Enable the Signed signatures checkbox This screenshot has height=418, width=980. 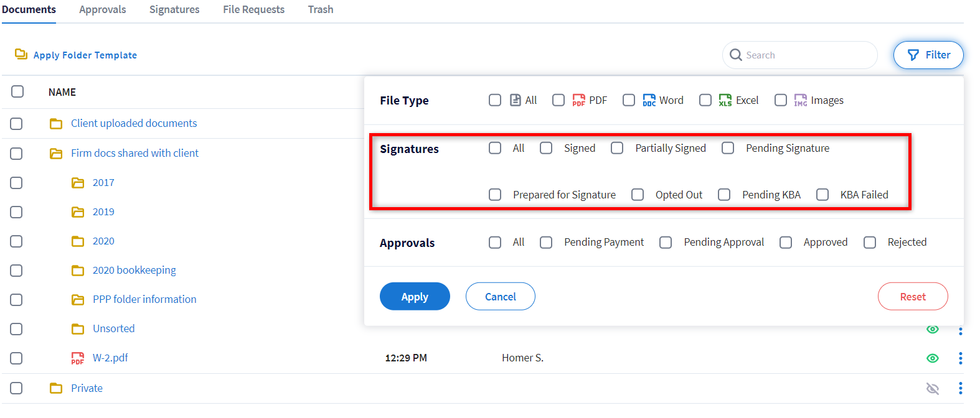546,148
